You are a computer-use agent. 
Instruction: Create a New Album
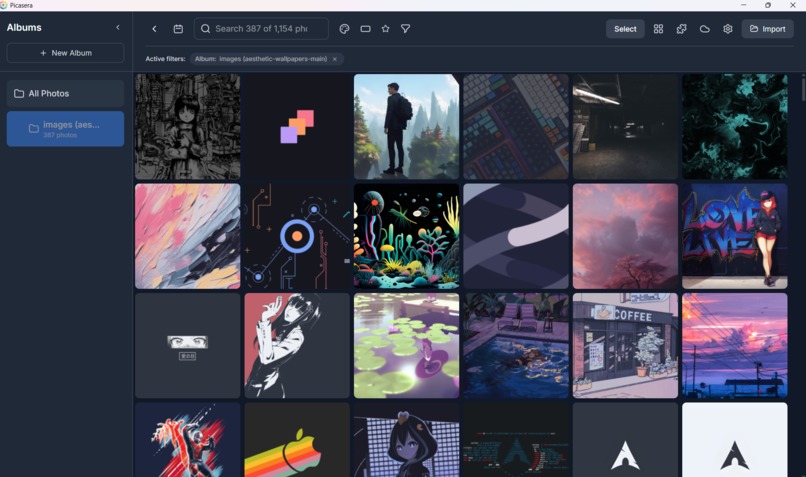65,53
